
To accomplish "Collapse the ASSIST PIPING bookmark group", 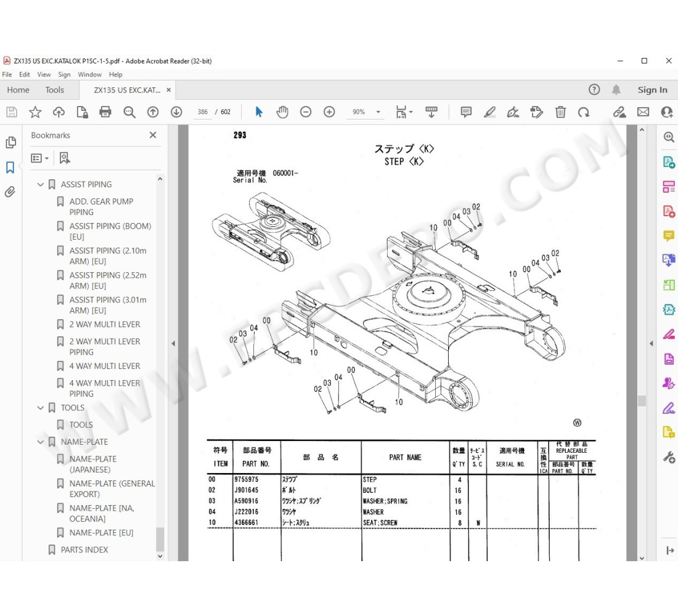I will point(41,184).
